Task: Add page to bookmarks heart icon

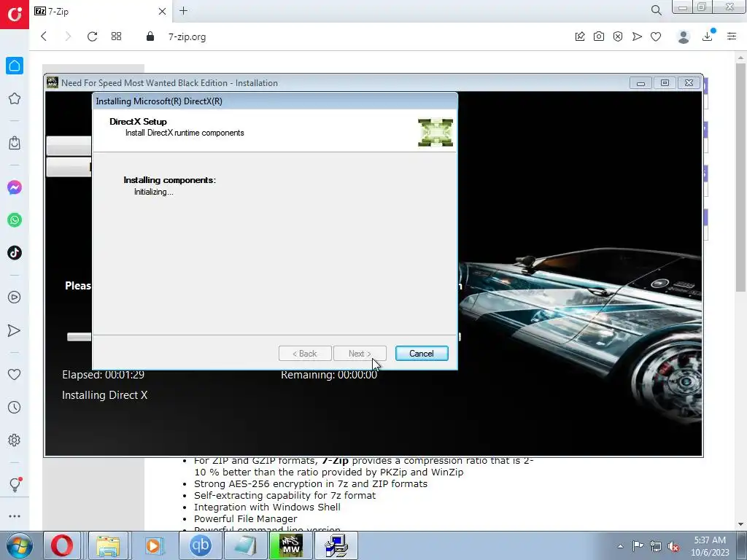Action: click(656, 36)
